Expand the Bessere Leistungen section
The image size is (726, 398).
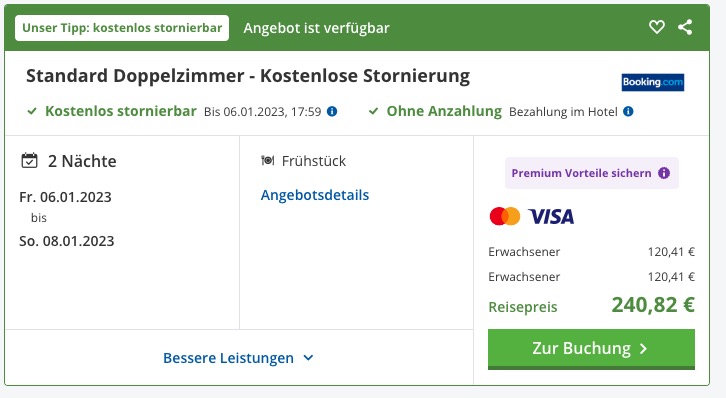tap(238, 358)
